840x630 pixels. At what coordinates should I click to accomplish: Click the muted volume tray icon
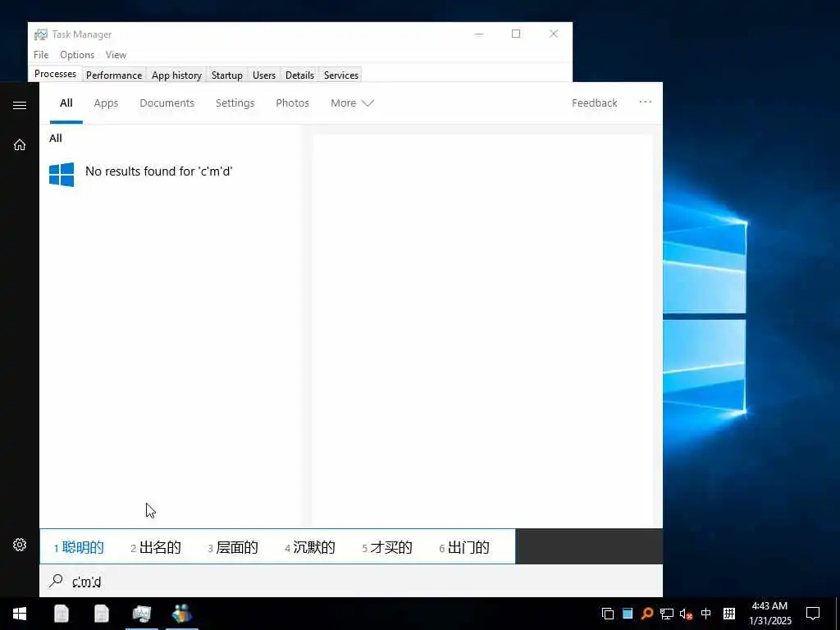[687, 614]
